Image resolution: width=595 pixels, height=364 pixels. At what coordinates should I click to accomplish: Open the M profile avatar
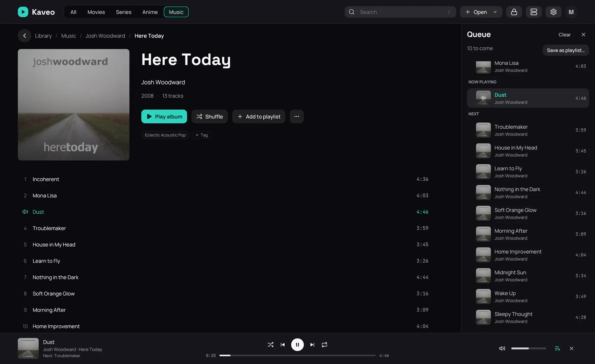(571, 12)
